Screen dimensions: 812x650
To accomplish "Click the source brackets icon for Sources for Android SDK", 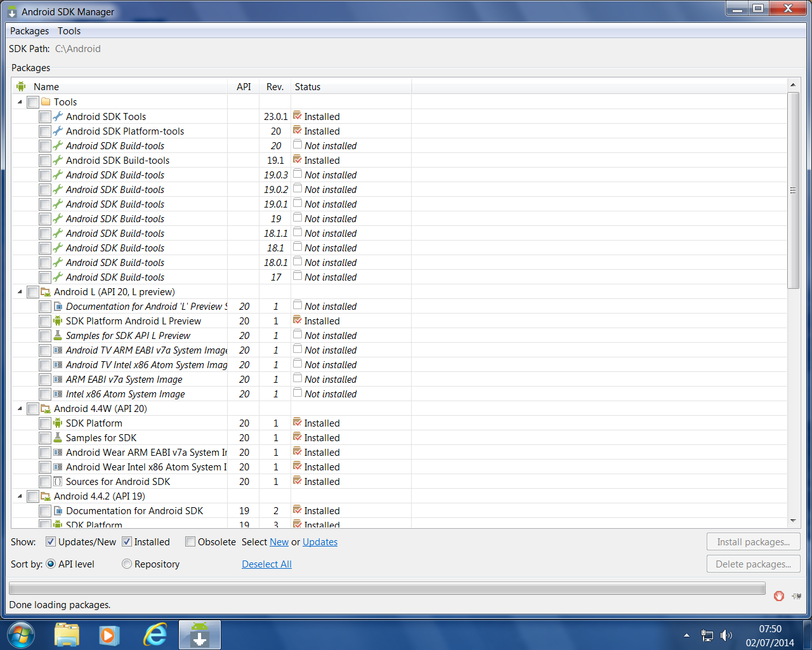I will [58, 482].
